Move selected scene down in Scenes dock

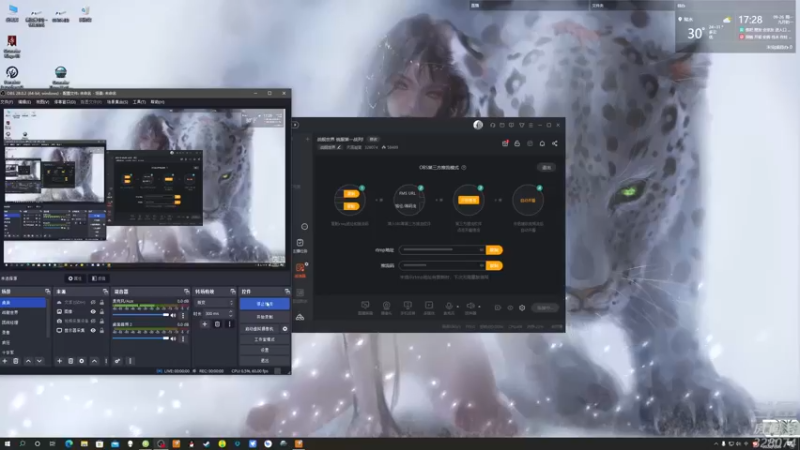pos(39,361)
